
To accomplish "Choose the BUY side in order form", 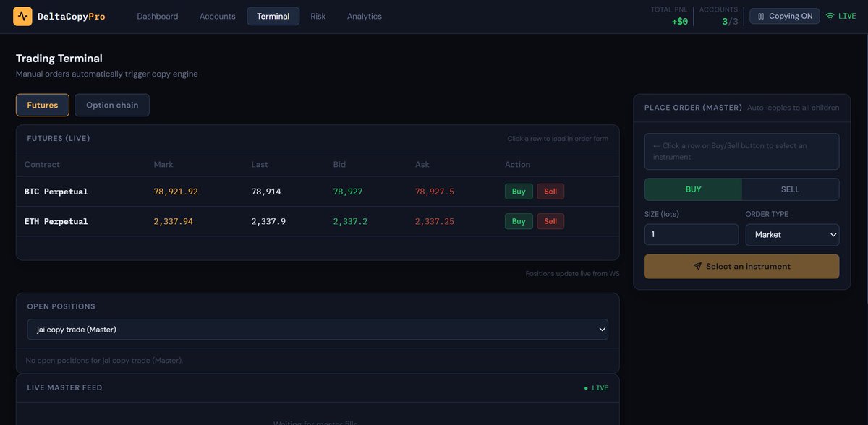I will point(693,189).
